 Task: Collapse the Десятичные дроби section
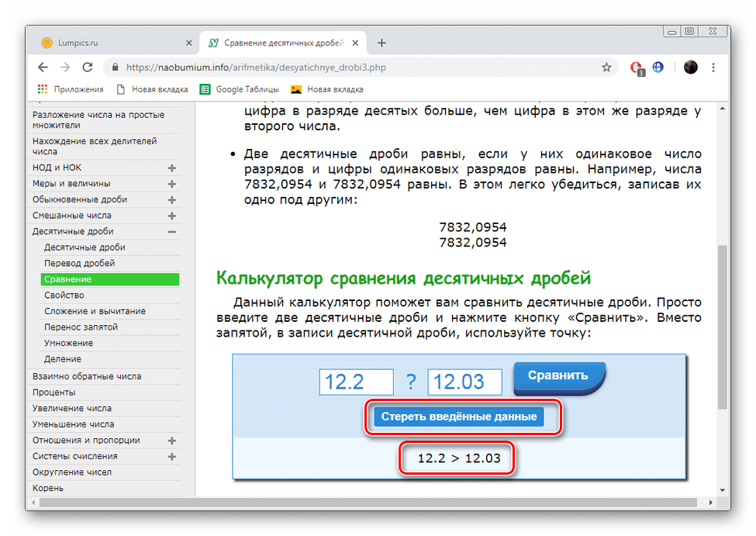(x=171, y=232)
